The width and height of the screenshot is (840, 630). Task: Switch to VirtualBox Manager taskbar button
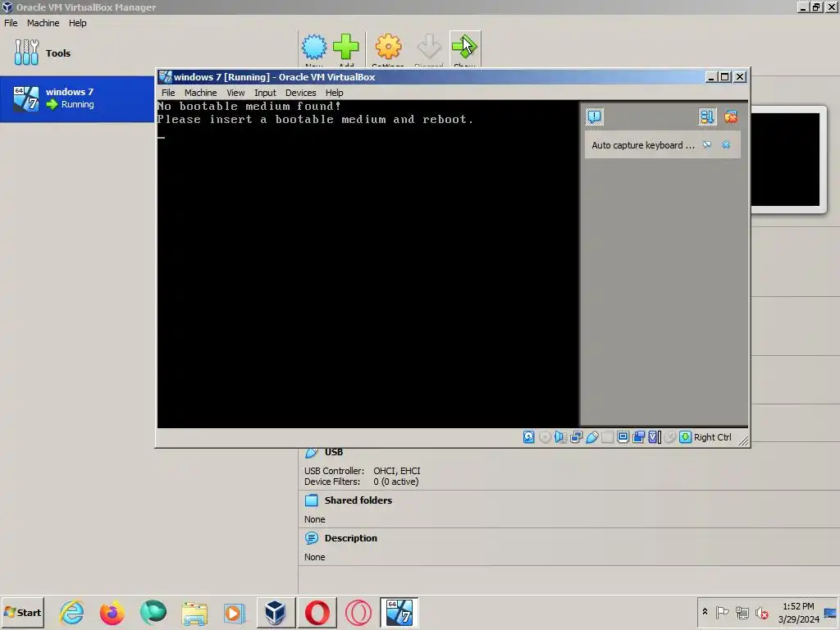point(276,612)
